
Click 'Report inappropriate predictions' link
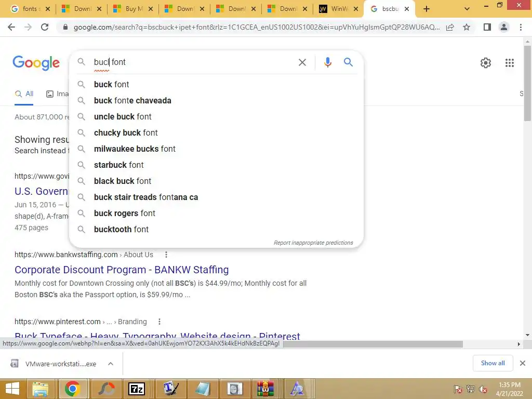313,243
